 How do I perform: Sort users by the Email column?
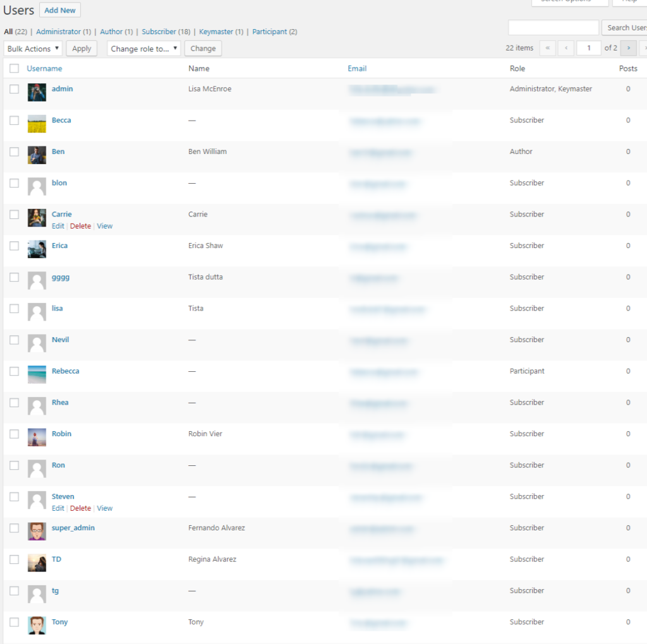357,68
